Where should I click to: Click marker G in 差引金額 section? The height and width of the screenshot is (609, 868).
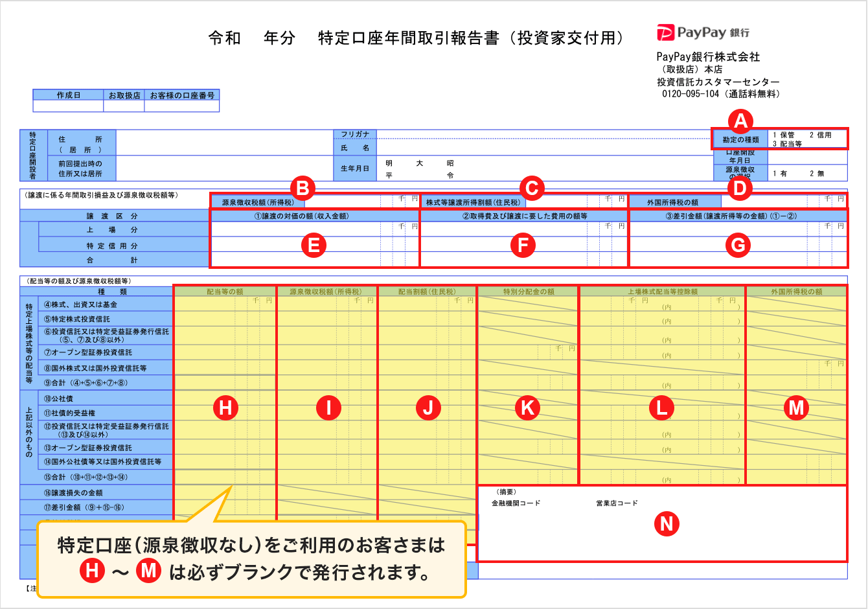pos(738,245)
